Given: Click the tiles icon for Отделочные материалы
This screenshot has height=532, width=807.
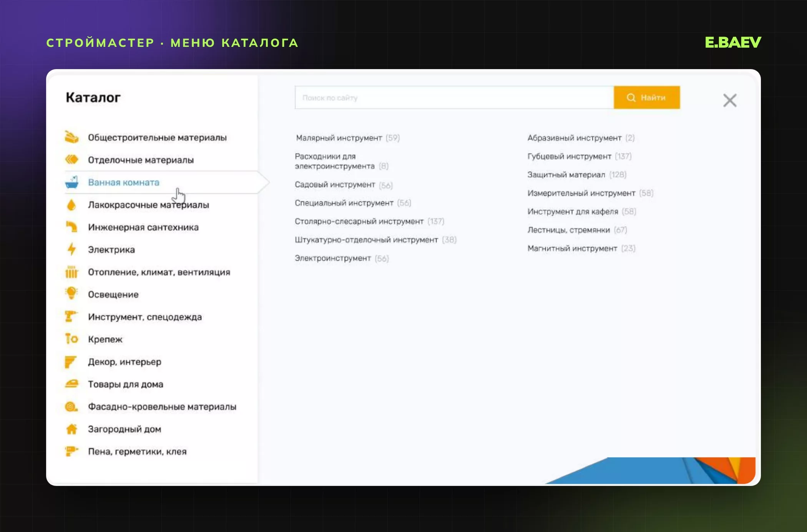Looking at the screenshot, I should click(x=71, y=159).
